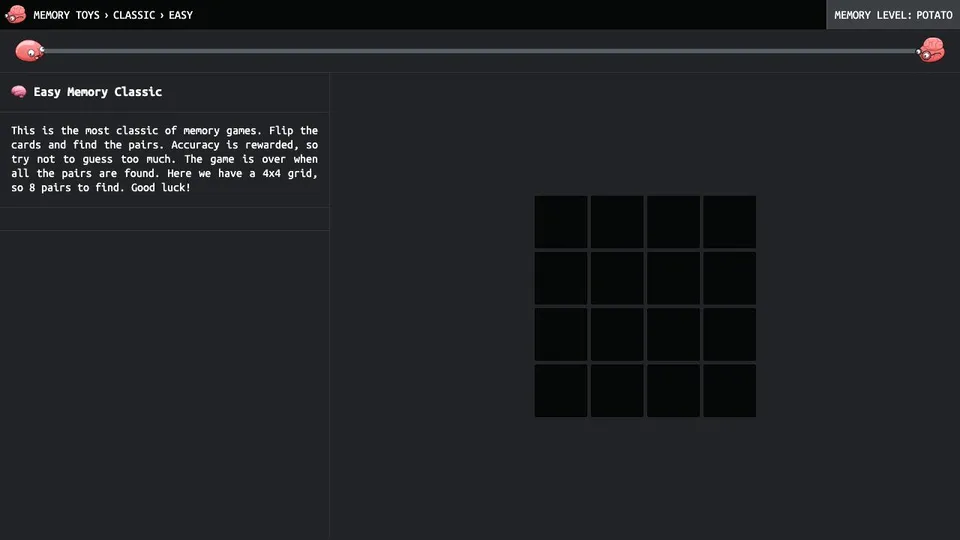Click the brain icon beside Easy Memory Classic
This screenshot has width=960, height=540.
(x=19, y=92)
